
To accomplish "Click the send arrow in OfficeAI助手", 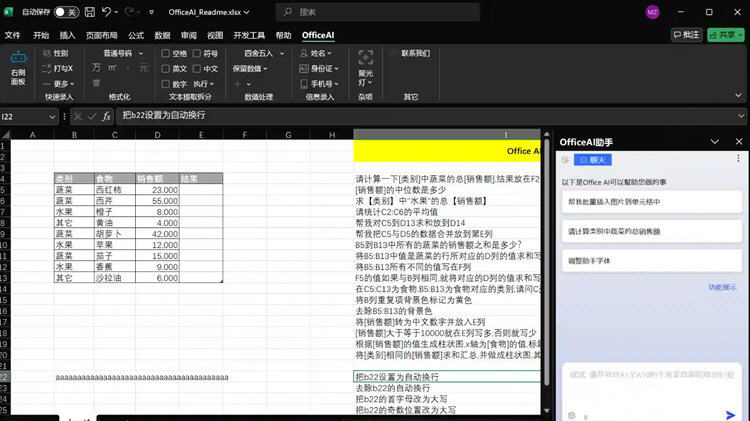I will 730,415.
